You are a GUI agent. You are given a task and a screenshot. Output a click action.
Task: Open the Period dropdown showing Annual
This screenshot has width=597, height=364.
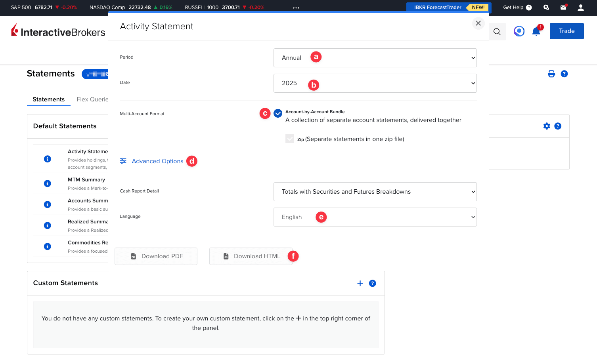[375, 58]
